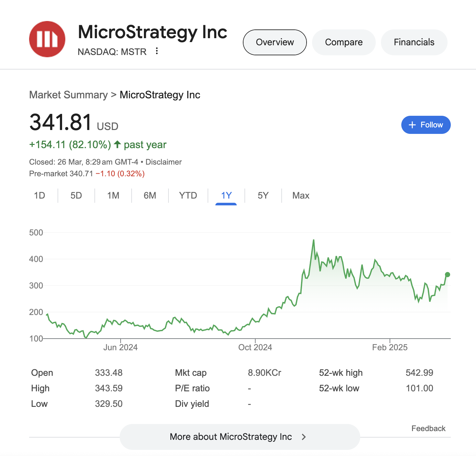Click the plus icon on Follow button
476x456 pixels.
[412, 125]
